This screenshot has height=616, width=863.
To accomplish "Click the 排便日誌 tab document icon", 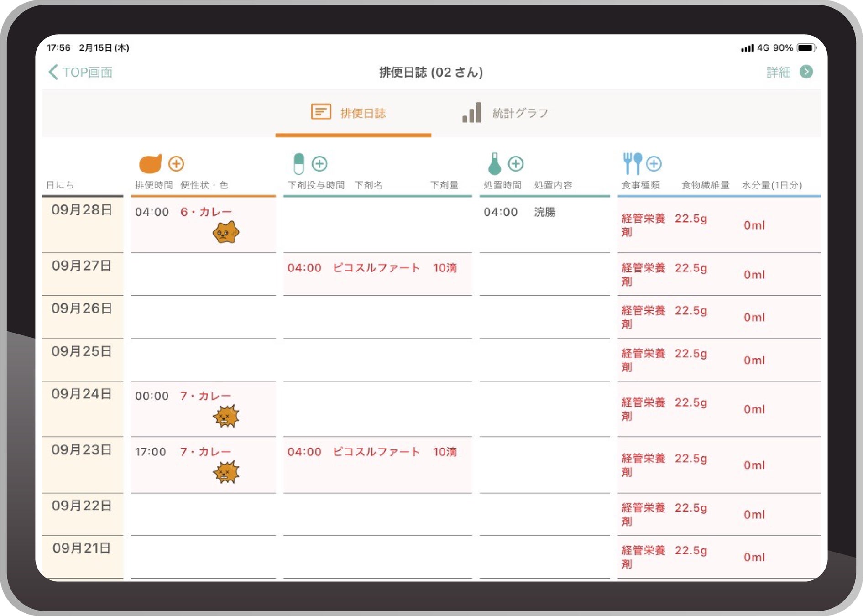I will pyautogui.click(x=321, y=112).
